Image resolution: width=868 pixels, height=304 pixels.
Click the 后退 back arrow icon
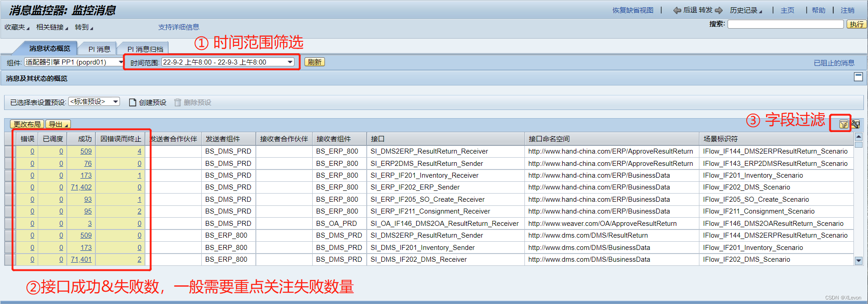click(677, 10)
